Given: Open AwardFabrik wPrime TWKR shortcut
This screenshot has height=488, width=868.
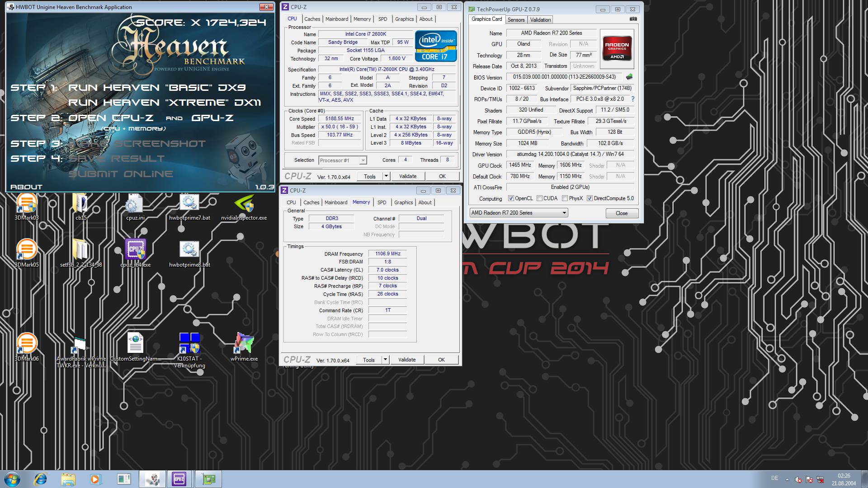Looking at the screenshot, I should 81,351.
